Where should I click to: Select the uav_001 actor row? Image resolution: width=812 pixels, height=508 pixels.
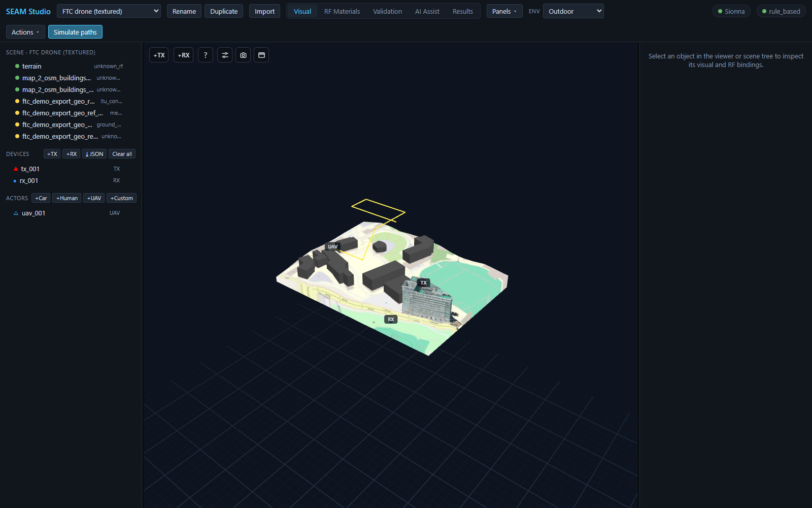pos(71,213)
